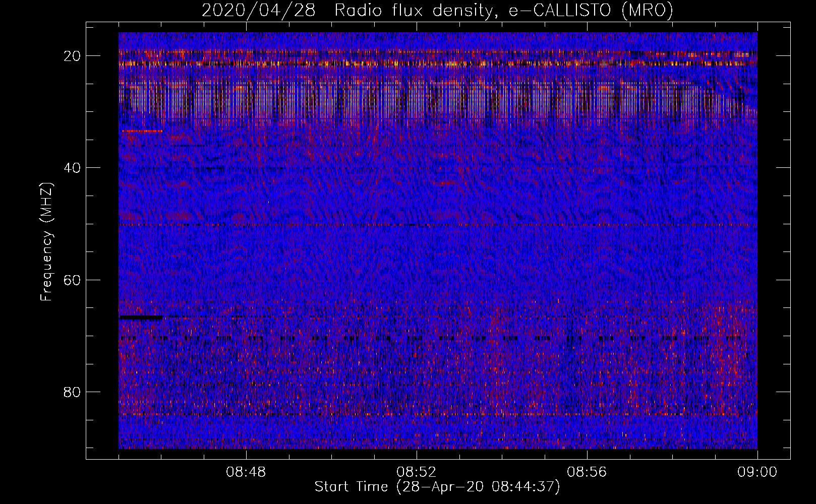816x504 pixels.
Task: Click the frequency tick label '60'
Action: [x=73, y=280]
